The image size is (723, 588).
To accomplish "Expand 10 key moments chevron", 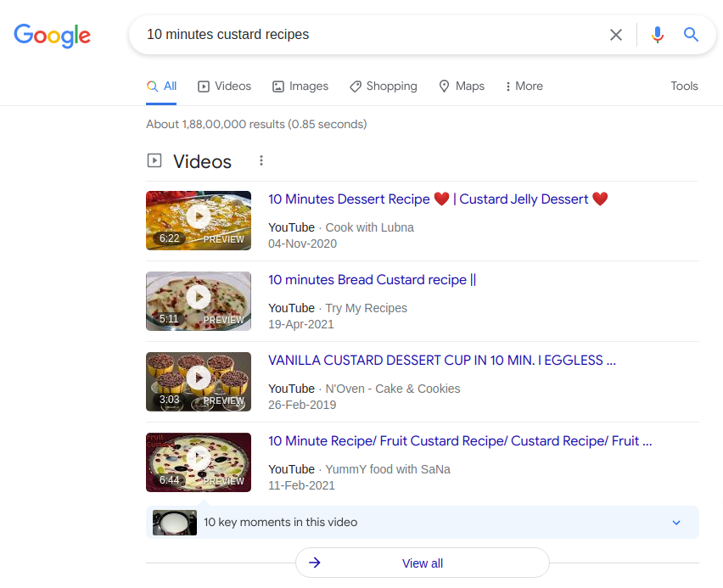I will coord(676,523).
